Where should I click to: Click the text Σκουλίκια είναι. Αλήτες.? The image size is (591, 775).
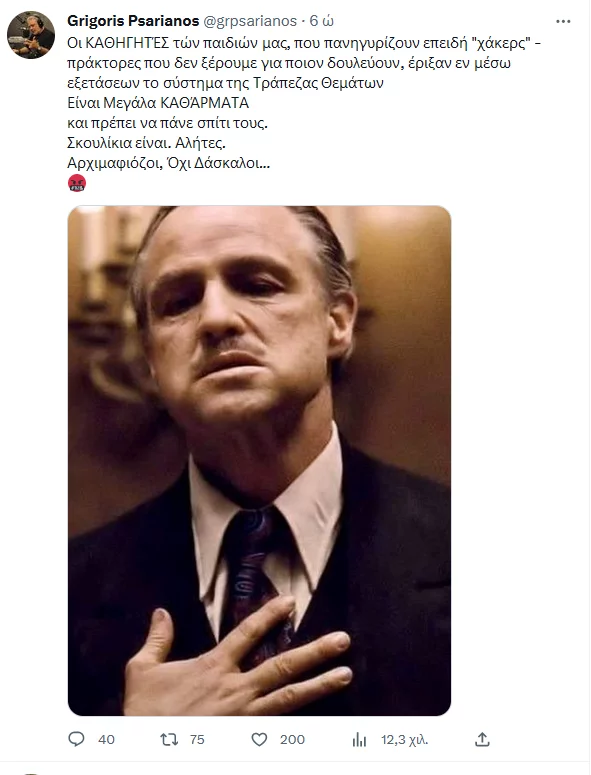click(x=146, y=143)
